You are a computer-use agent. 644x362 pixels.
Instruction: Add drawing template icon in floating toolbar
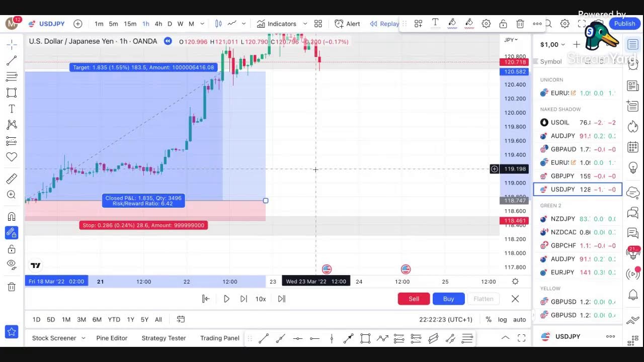[x=418, y=24]
